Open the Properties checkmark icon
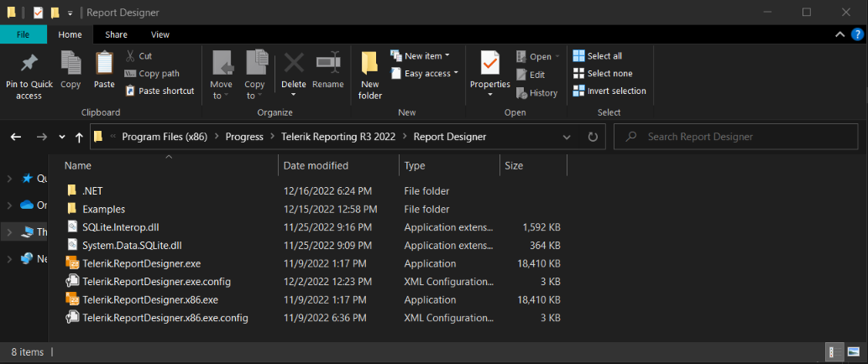Viewport: 868px width, 364px height. [x=490, y=63]
